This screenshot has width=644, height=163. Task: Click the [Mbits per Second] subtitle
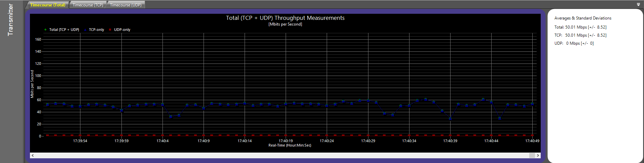tap(285, 24)
